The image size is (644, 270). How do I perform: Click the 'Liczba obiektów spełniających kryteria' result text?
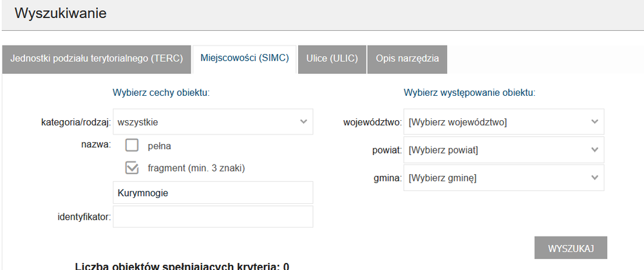click(x=182, y=266)
